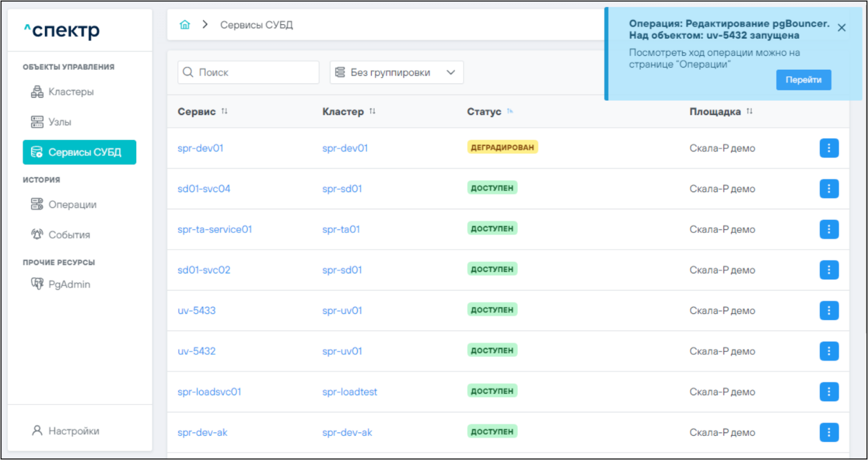
Task: Sort the table by Кластер column
Action: (372, 112)
